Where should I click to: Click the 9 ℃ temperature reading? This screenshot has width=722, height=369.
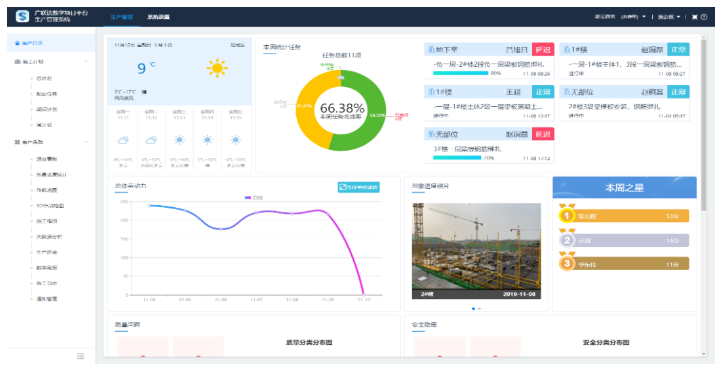tap(146, 68)
